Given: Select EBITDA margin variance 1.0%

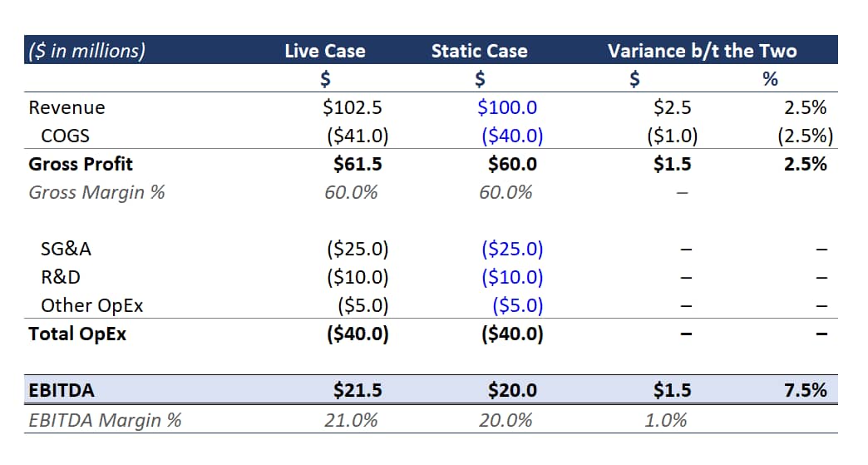Looking at the screenshot, I should [x=665, y=420].
